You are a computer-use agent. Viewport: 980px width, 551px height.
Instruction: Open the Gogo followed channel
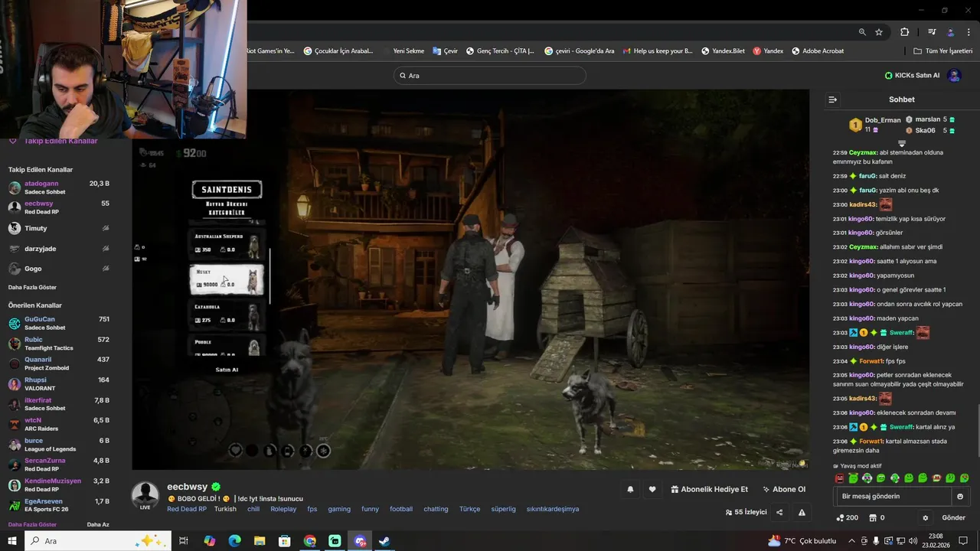pos(59,269)
